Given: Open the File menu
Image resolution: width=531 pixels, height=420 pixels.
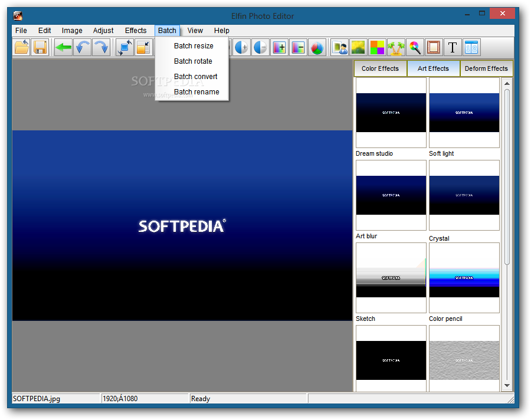Looking at the screenshot, I should [21, 31].
